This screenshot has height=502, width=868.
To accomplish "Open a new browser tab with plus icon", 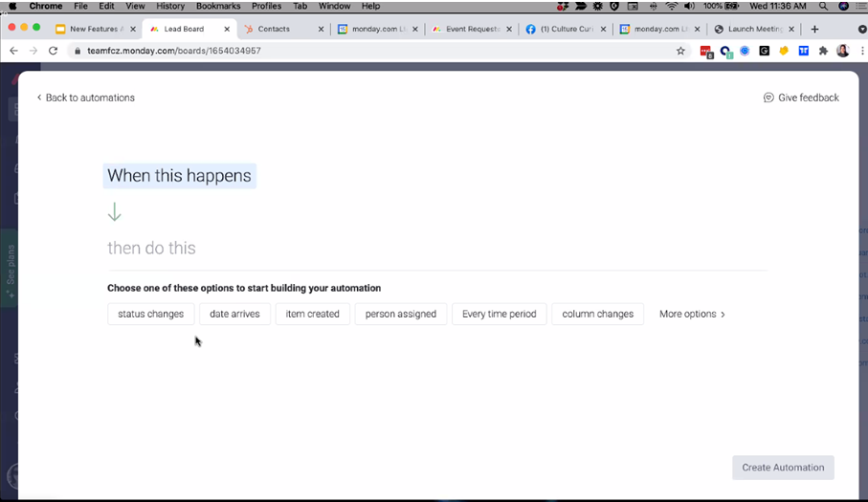I will point(814,29).
